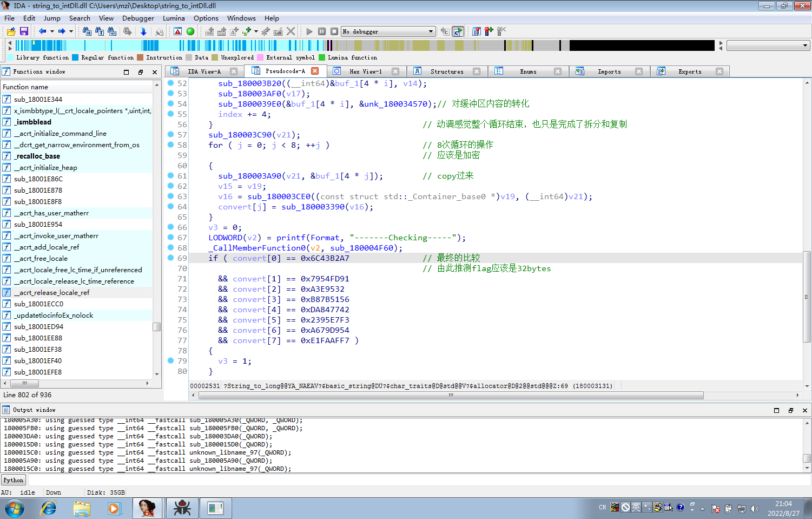Switch to the IDA View-A tab
The width and height of the screenshot is (812, 519).
coord(203,71)
